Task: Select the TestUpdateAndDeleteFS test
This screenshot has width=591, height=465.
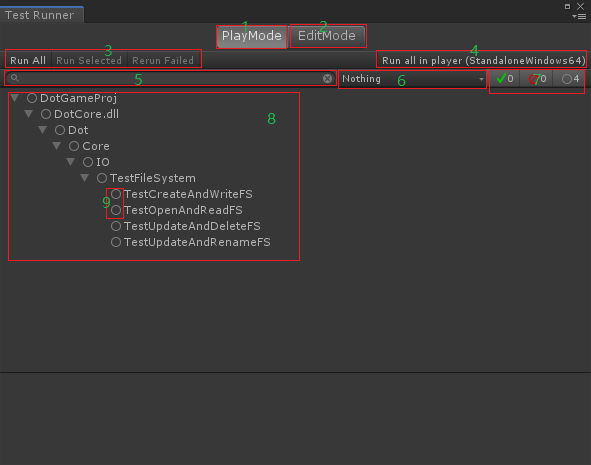Action: pos(192,226)
